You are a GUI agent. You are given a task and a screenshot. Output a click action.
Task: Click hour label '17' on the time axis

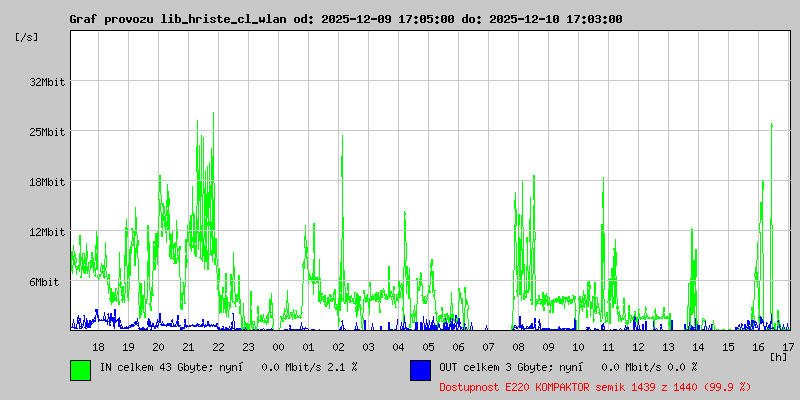pos(788,347)
